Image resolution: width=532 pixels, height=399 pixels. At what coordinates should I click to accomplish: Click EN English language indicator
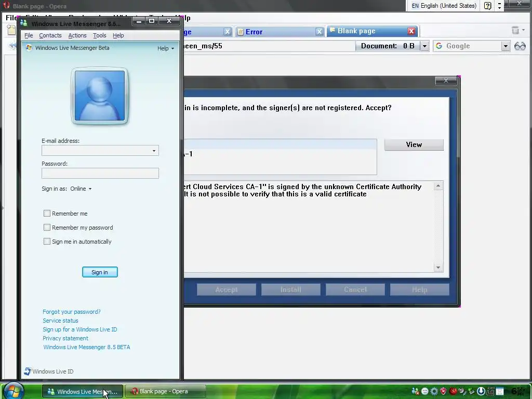[x=444, y=6]
